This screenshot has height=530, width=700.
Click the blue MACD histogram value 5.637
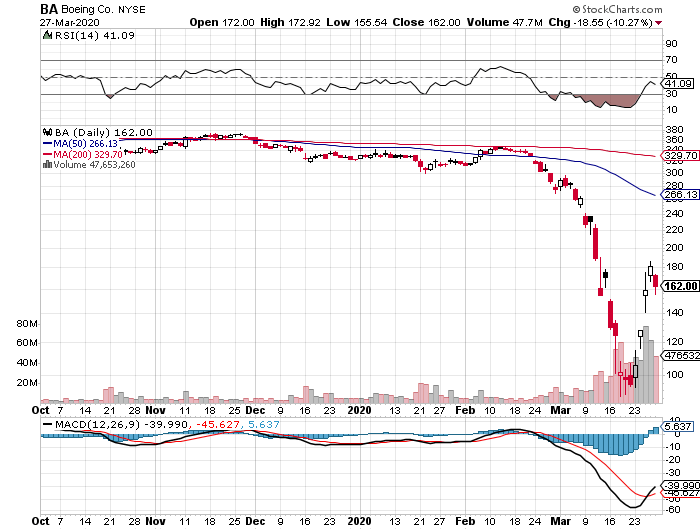(x=263, y=424)
